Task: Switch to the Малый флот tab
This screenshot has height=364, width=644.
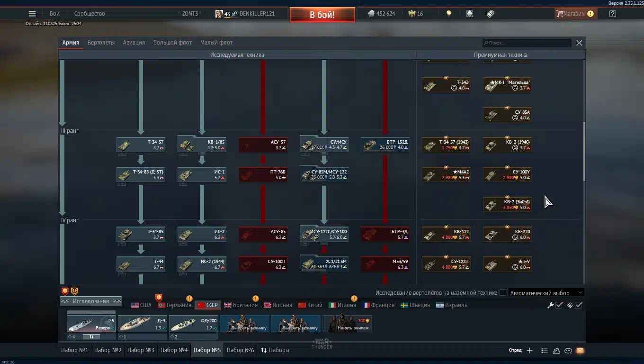Action: (x=216, y=43)
